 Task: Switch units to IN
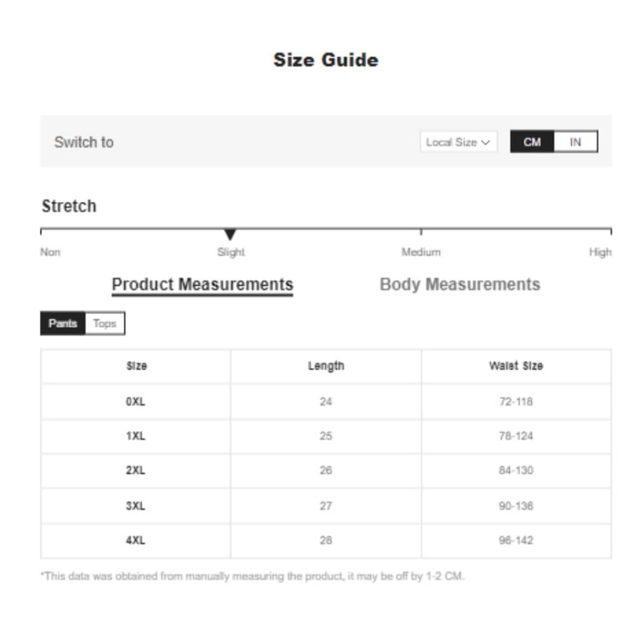[x=576, y=142]
